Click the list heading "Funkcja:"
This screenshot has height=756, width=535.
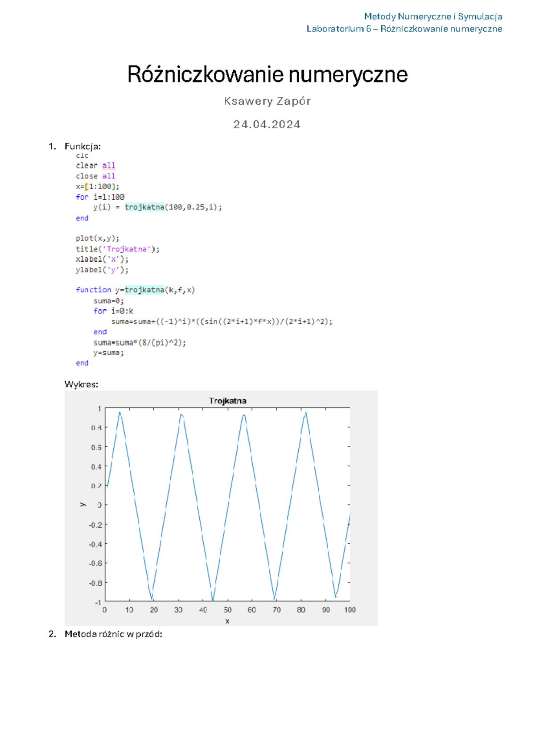pyautogui.click(x=82, y=146)
